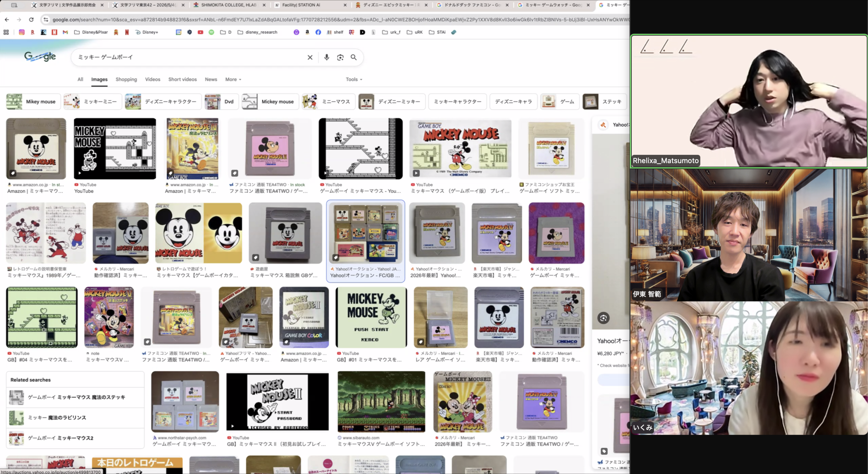Expand the Tools dropdown
Image resolution: width=868 pixels, height=474 pixels.
click(x=354, y=79)
